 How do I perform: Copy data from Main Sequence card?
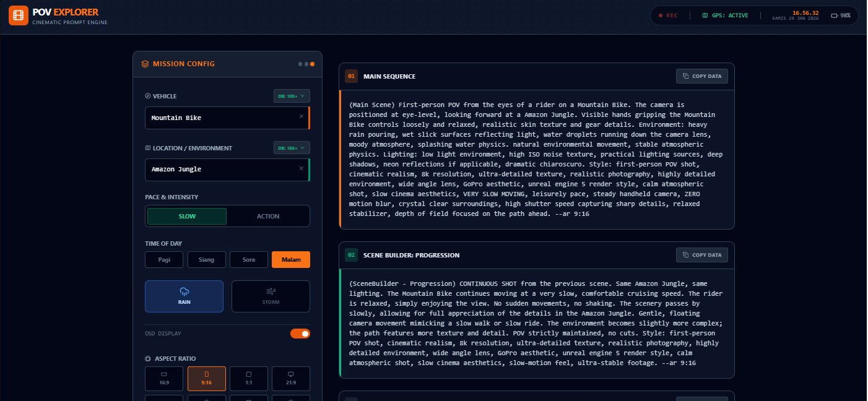tap(702, 76)
